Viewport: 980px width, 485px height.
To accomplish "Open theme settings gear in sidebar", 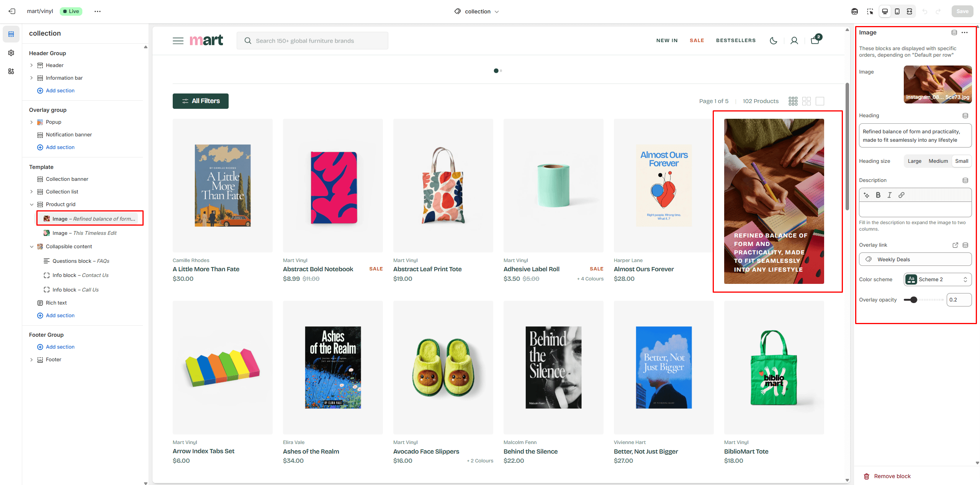I will [11, 53].
